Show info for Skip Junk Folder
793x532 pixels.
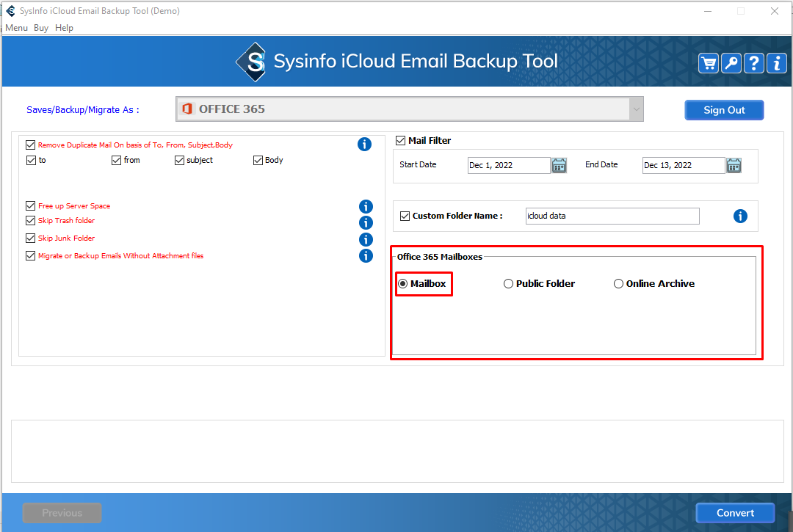[x=366, y=239]
